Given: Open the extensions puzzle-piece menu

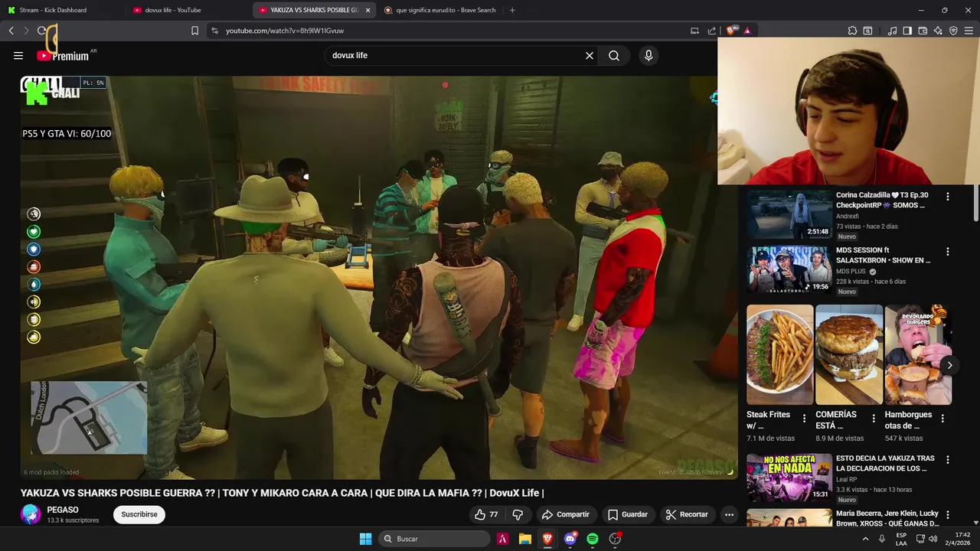Looking at the screenshot, I should (x=852, y=31).
